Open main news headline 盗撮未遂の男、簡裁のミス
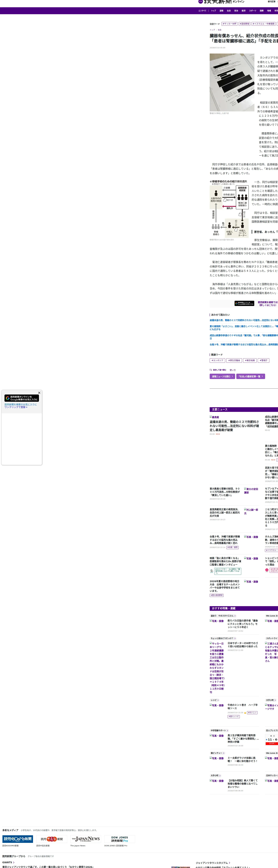 tap(234, 426)
